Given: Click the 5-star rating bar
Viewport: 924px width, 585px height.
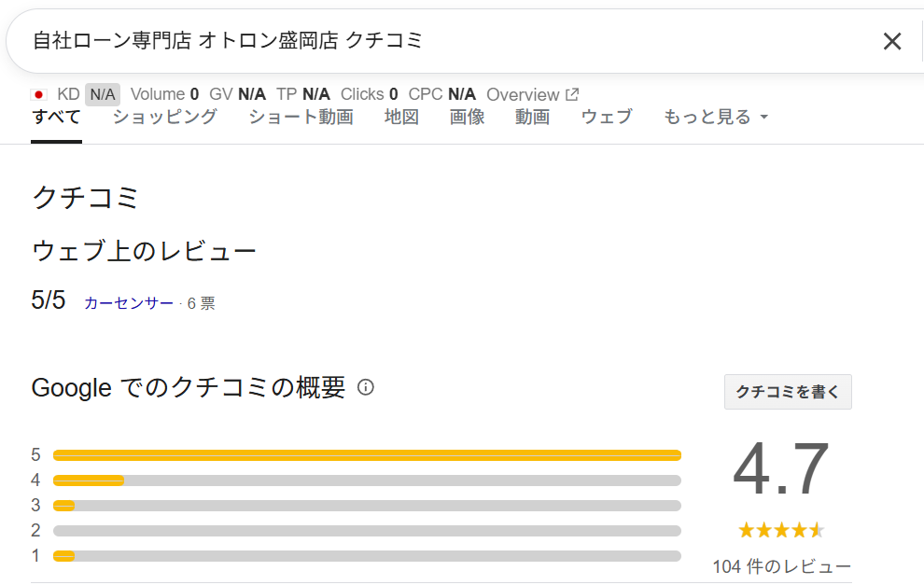Looking at the screenshot, I should click(367, 454).
